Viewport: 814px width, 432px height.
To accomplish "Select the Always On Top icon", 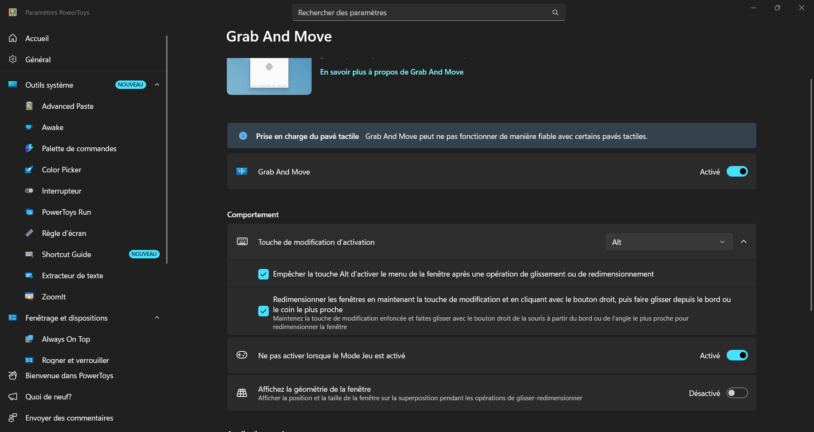I will pyautogui.click(x=29, y=339).
